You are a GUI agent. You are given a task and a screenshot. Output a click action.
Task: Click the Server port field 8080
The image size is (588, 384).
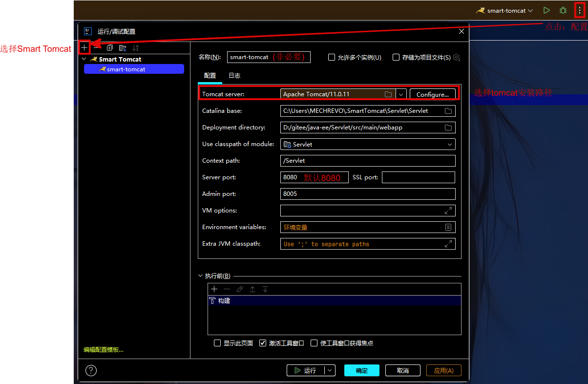click(x=314, y=177)
